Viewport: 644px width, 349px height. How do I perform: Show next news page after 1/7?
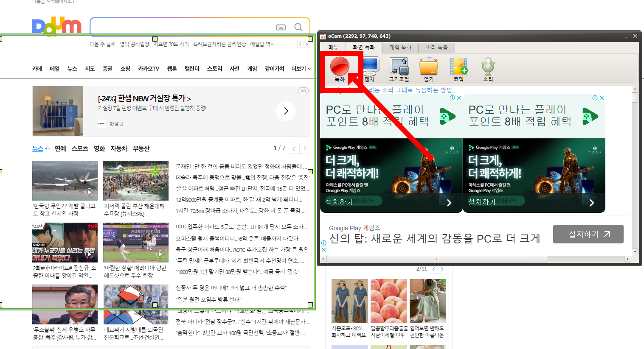coord(305,148)
